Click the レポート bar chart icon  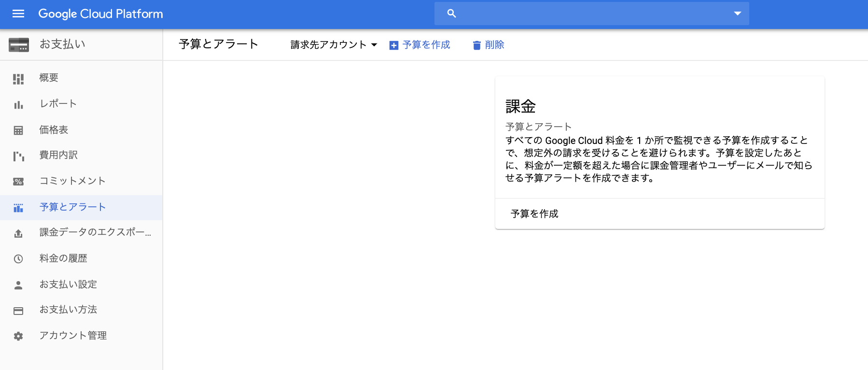[x=18, y=104]
